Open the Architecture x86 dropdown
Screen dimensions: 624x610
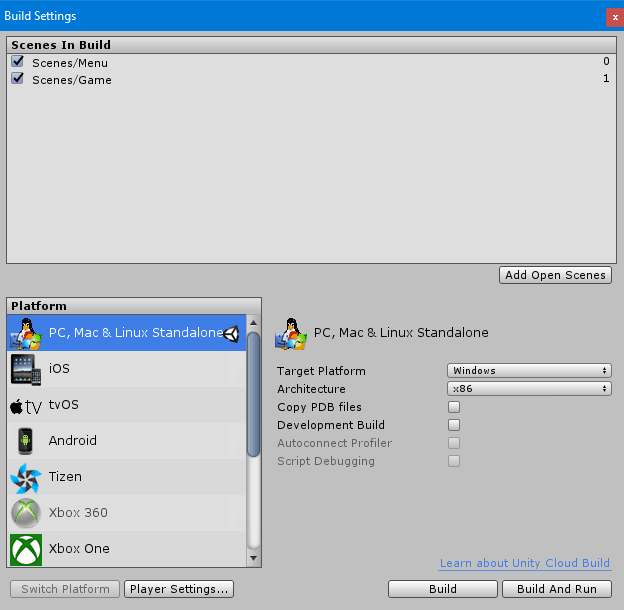529,388
